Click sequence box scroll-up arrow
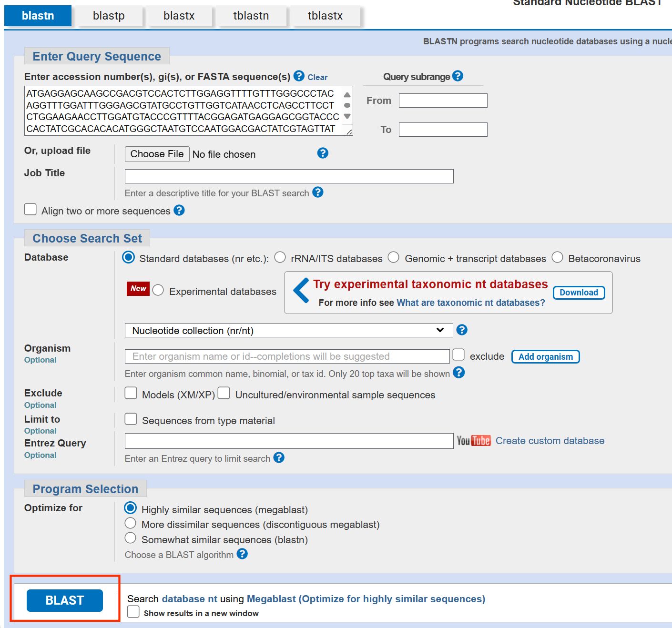The width and height of the screenshot is (672, 628). click(347, 94)
